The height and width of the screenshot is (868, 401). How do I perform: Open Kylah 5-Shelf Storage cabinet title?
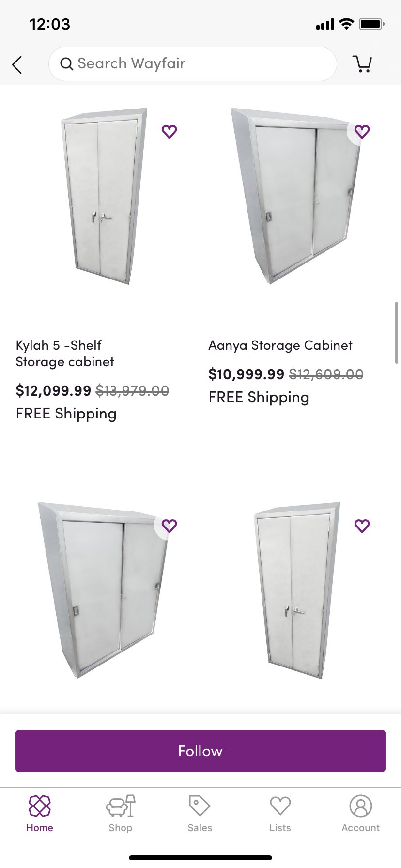(65, 354)
